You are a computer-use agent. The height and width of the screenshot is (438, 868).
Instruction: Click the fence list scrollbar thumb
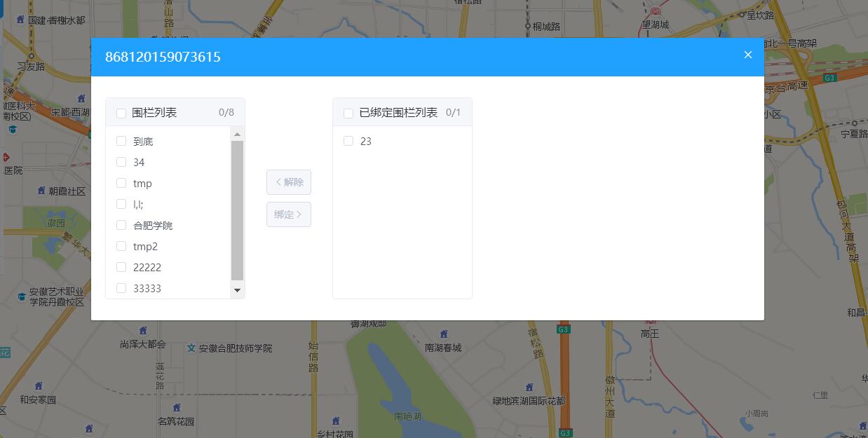tap(237, 210)
